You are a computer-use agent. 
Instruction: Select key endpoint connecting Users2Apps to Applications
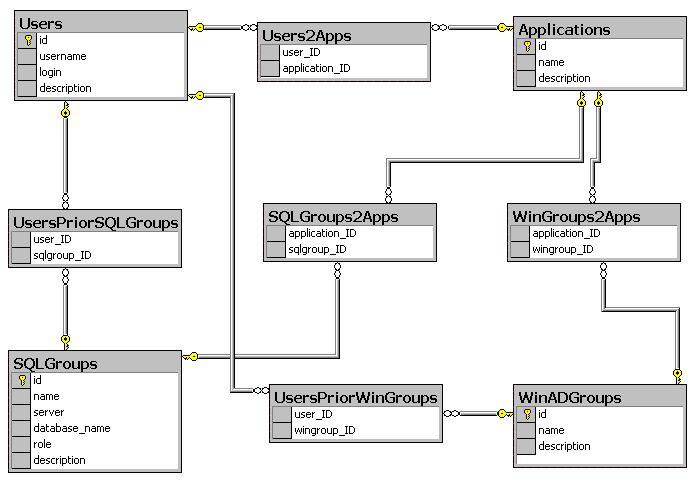pos(505,28)
